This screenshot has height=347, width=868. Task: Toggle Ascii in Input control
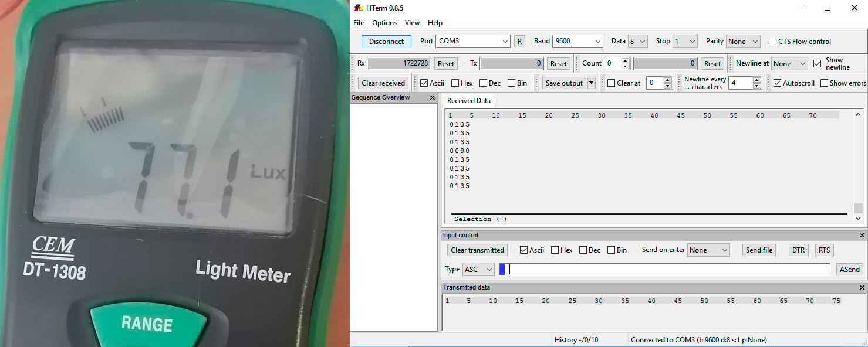click(532, 250)
